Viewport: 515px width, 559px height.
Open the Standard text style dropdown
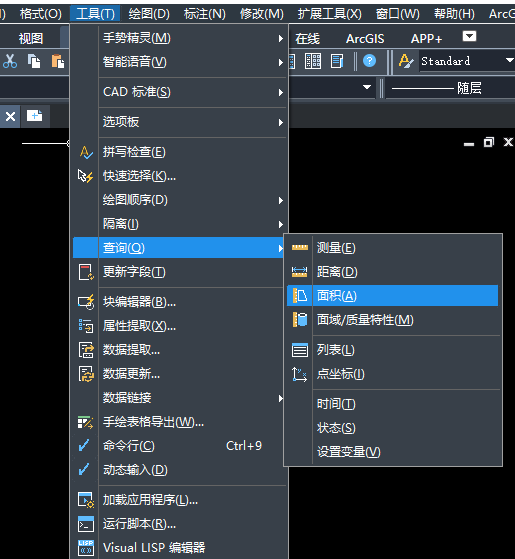(x=510, y=60)
